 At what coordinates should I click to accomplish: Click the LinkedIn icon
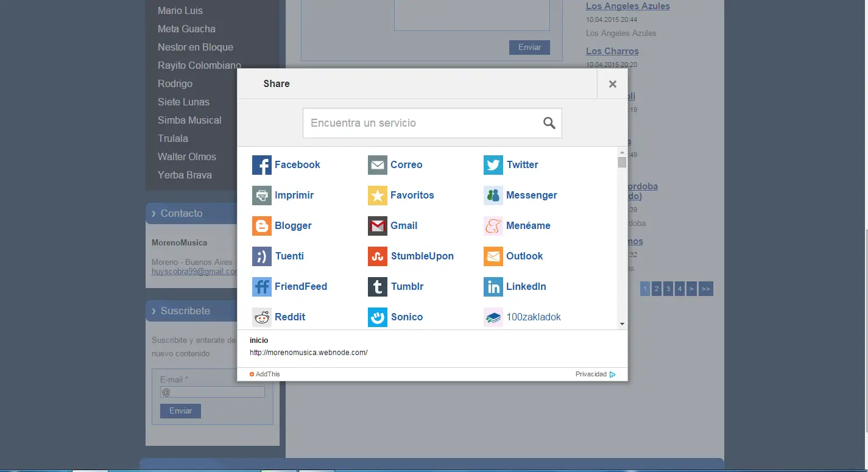point(493,287)
